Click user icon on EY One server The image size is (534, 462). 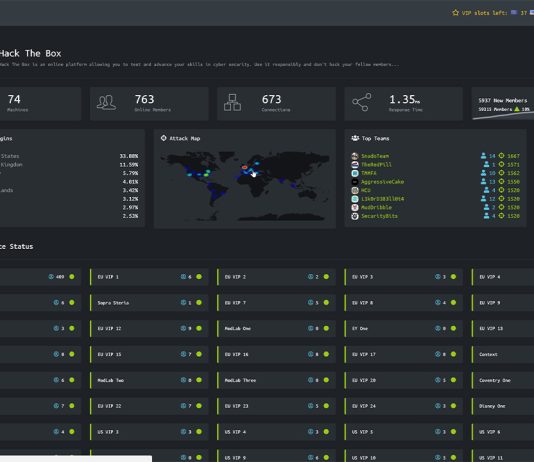[438, 328]
